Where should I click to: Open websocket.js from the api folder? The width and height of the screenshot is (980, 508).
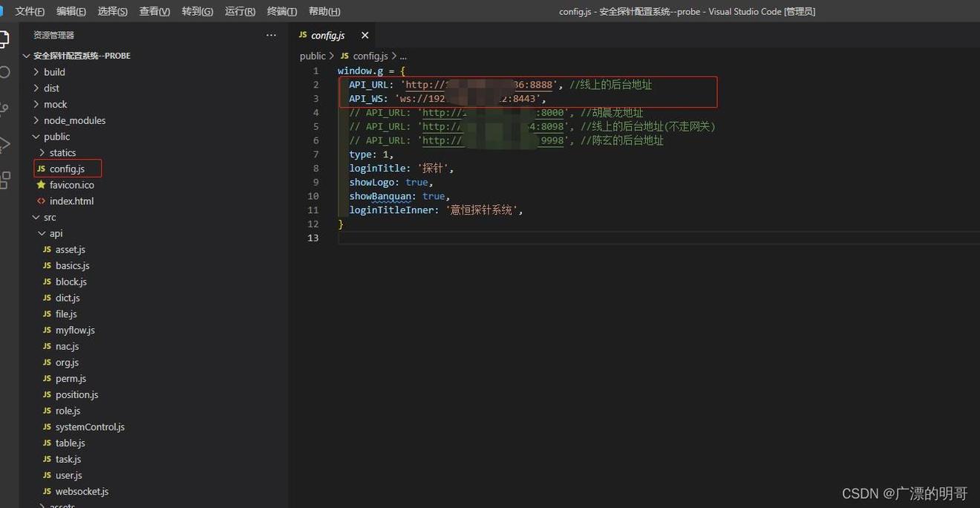[82, 492]
